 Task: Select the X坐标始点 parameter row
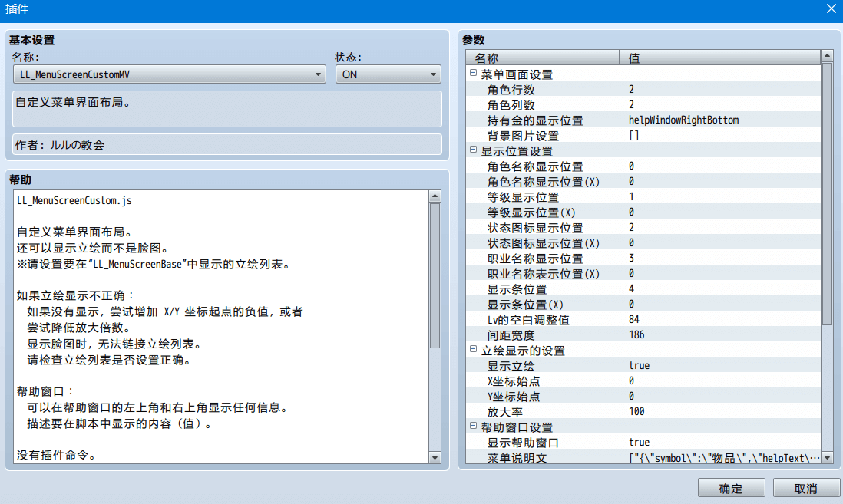643,381
